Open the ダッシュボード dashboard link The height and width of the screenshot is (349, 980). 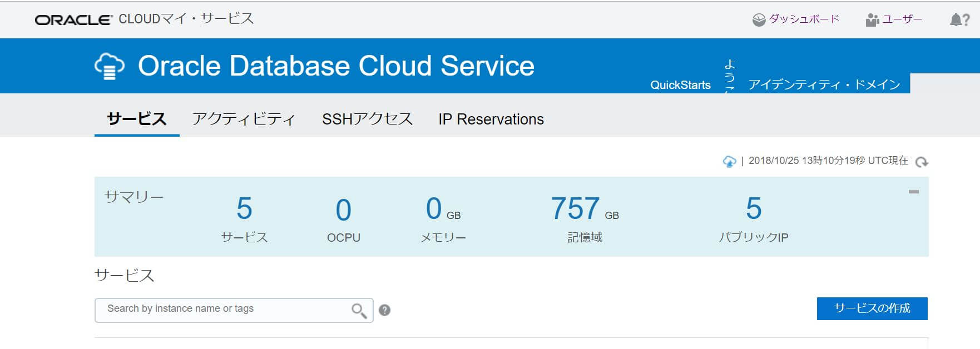[x=804, y=19]
